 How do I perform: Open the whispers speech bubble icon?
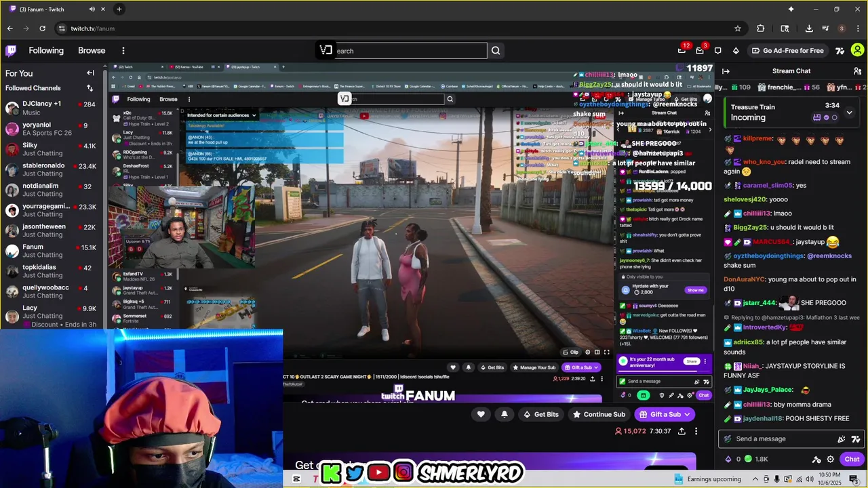coord(718,50)
